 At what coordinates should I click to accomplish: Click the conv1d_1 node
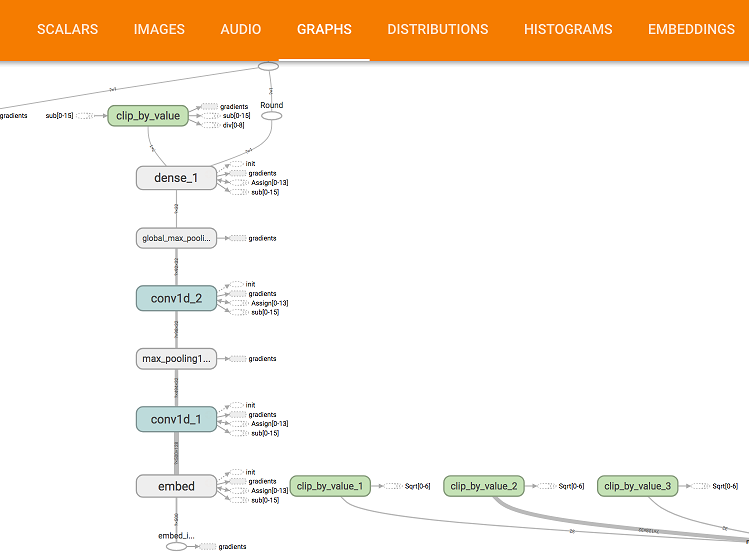[x=176, y=419]
